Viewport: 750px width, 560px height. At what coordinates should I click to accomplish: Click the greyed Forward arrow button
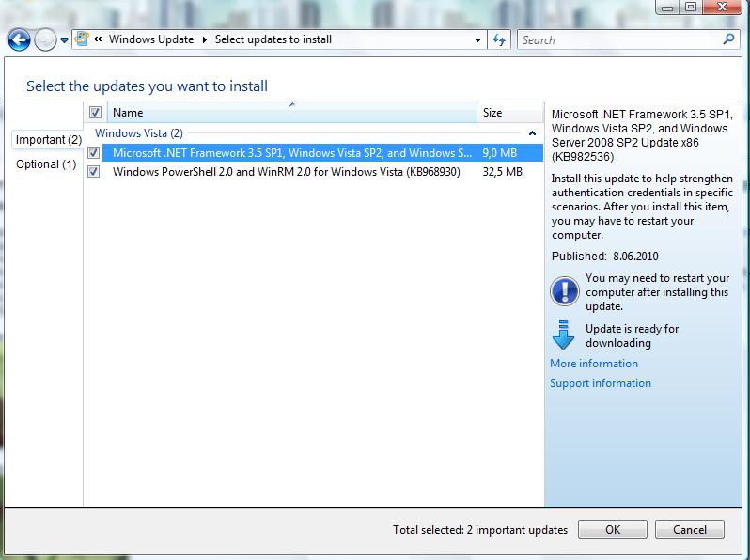click(45, 40)
